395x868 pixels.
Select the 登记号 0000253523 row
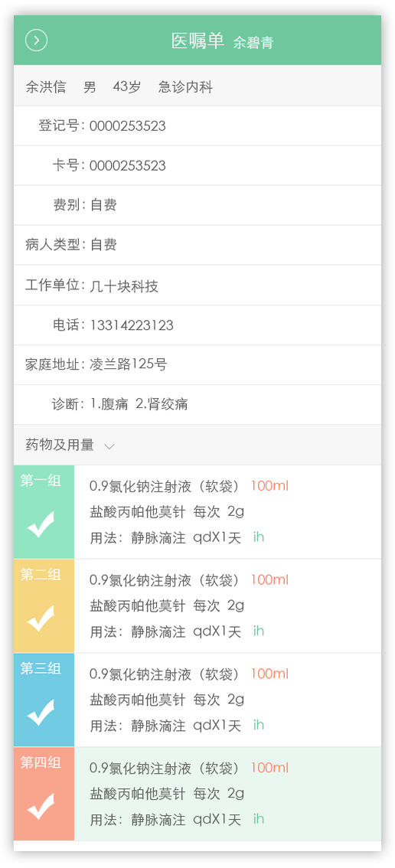point(197,126)
